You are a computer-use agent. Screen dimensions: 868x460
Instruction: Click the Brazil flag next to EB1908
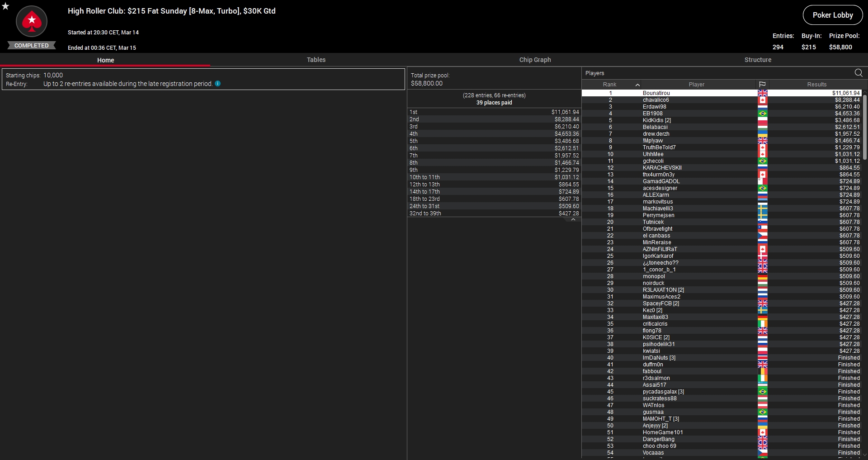(x=763, y=114)
